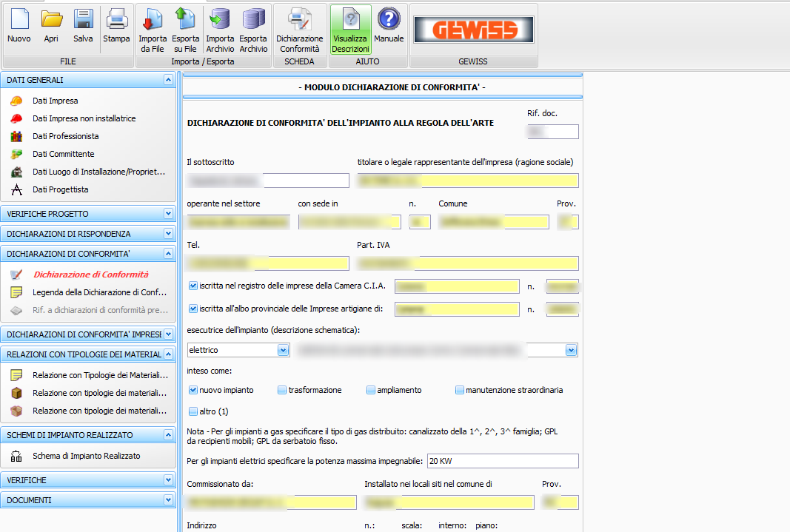790x532 pixels.
Task: Click the Camera C.I.A. registry field
Action: click(457, 286)
